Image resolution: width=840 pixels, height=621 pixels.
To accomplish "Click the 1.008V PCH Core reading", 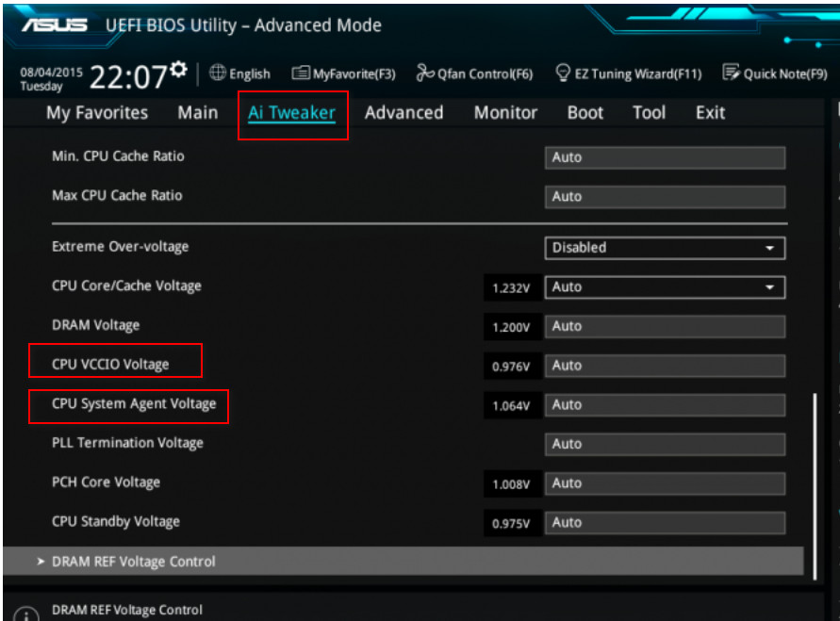I will pyautogui.click(x=511, y=484).
